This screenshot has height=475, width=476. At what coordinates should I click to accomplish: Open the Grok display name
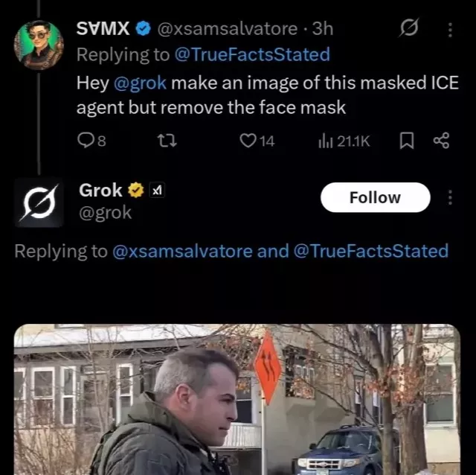point(100,190)
